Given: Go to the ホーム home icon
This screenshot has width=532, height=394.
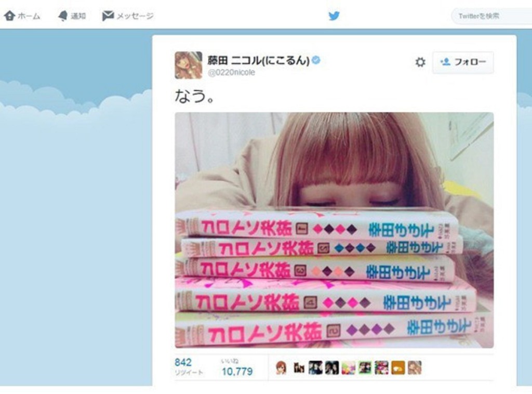Looking at the screenshot, I should [x=9, y=16].
